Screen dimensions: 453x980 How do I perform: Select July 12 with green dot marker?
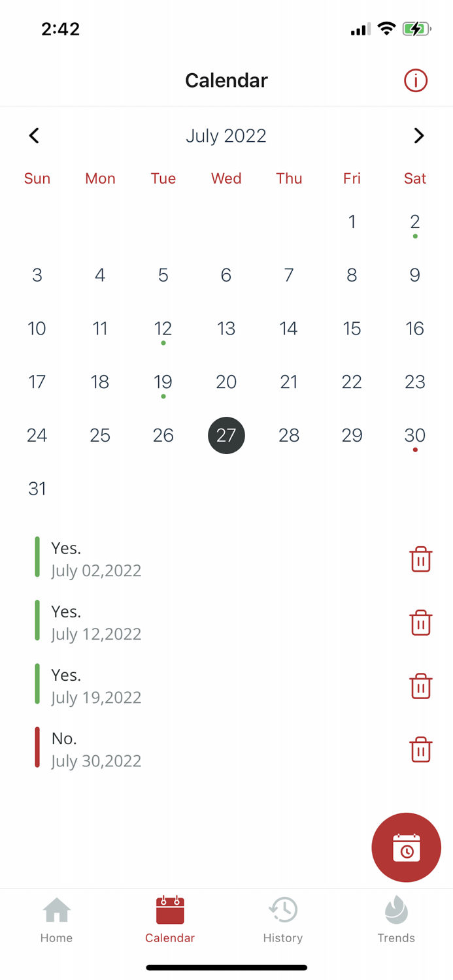(x=163, y=328)
